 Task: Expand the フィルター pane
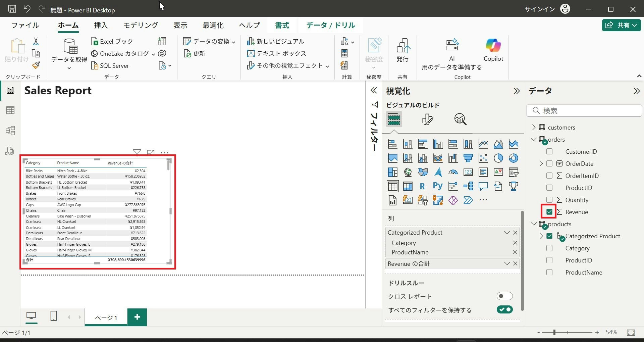(374, 90)
